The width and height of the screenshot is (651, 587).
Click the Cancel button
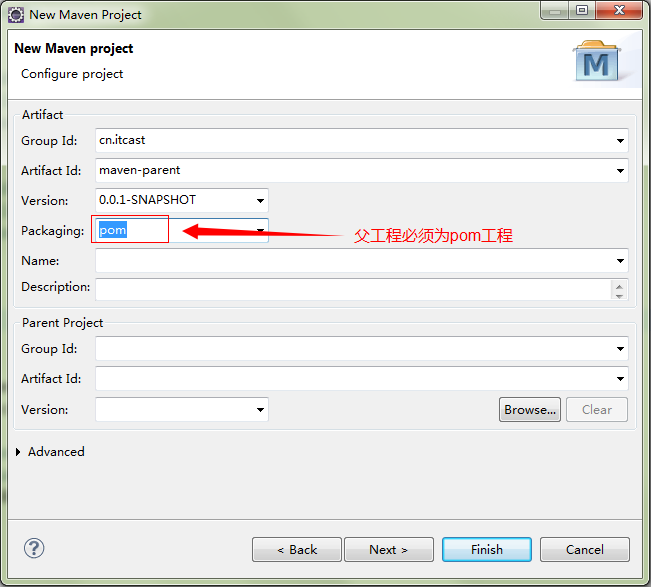pos(584,549)
